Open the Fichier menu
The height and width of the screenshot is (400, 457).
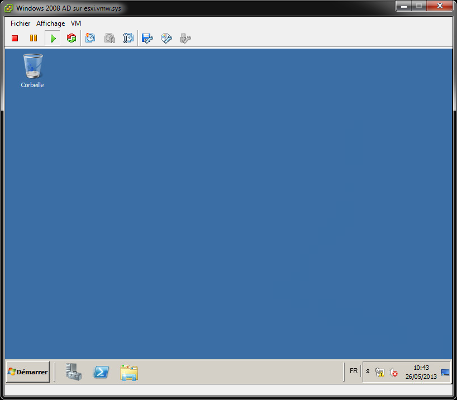pos(20,23)
